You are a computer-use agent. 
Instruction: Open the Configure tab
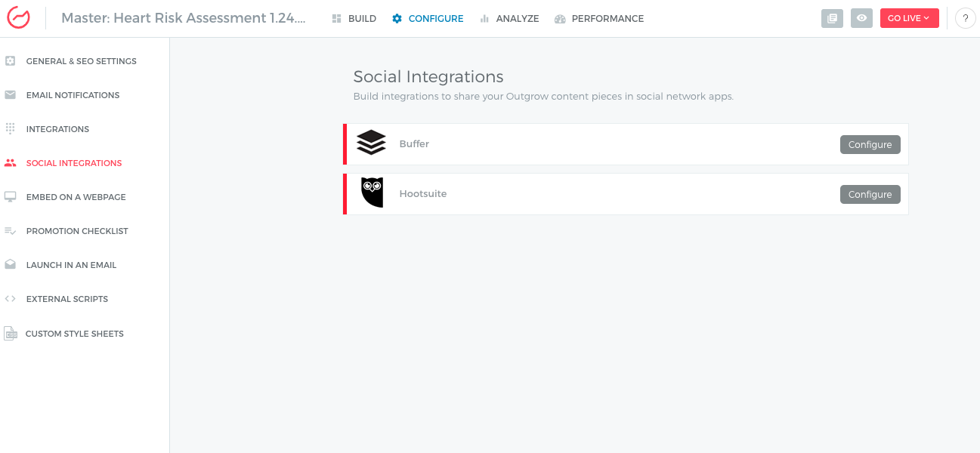428,19
